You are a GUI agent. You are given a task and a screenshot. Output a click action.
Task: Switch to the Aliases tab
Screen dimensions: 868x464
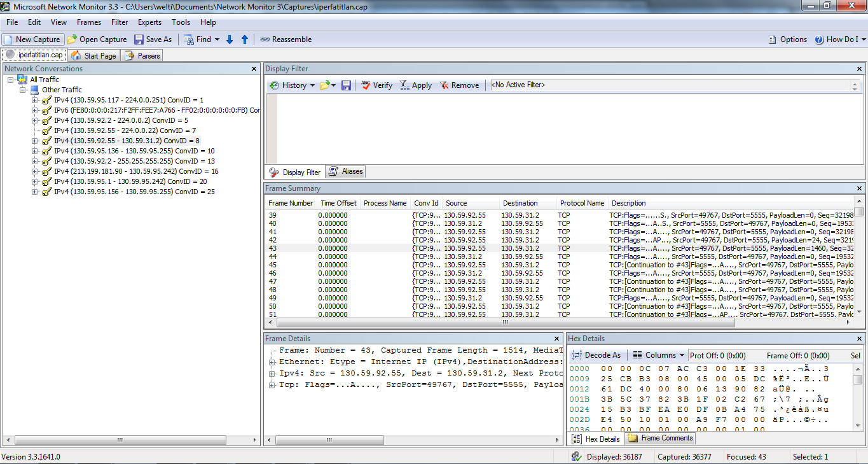tap(346, 172)
